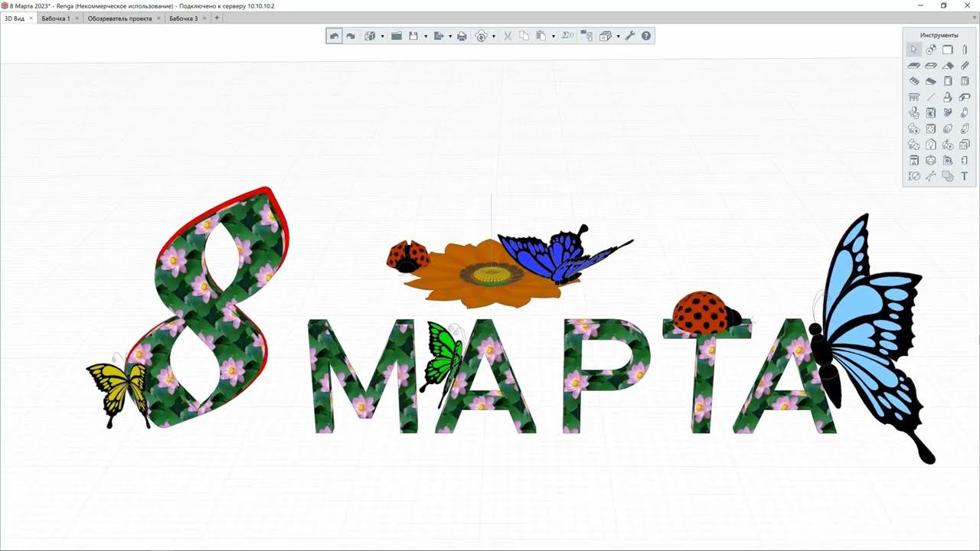Open project via folder icon
This screenshot has height=551, width=980.
[x=397, y=36]
